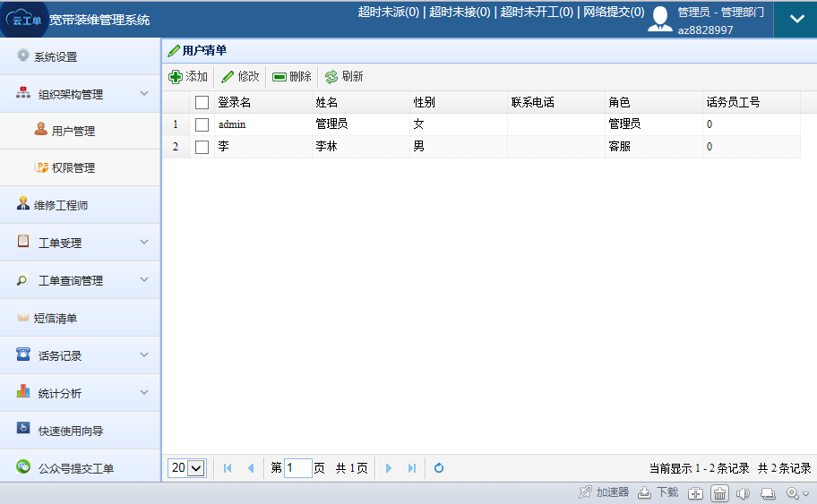This screenshot has height=504, width=817.
Task: Click the 组织架构管理 org chart icon
Action: coord(23,93)
